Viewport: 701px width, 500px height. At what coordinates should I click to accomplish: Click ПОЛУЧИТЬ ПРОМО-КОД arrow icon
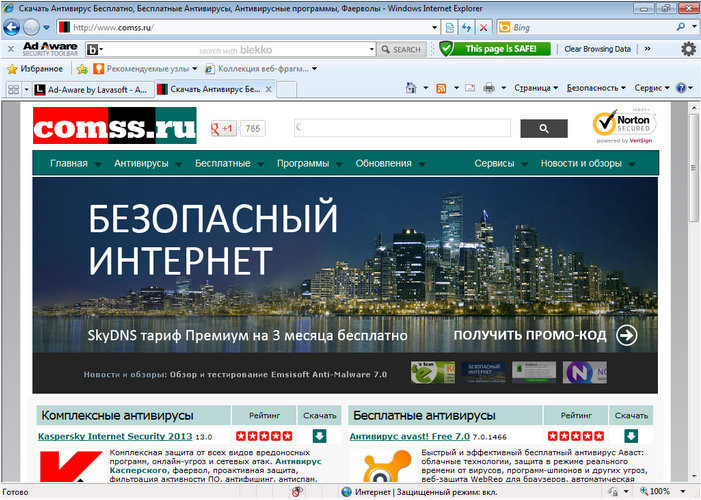point(627,335)
